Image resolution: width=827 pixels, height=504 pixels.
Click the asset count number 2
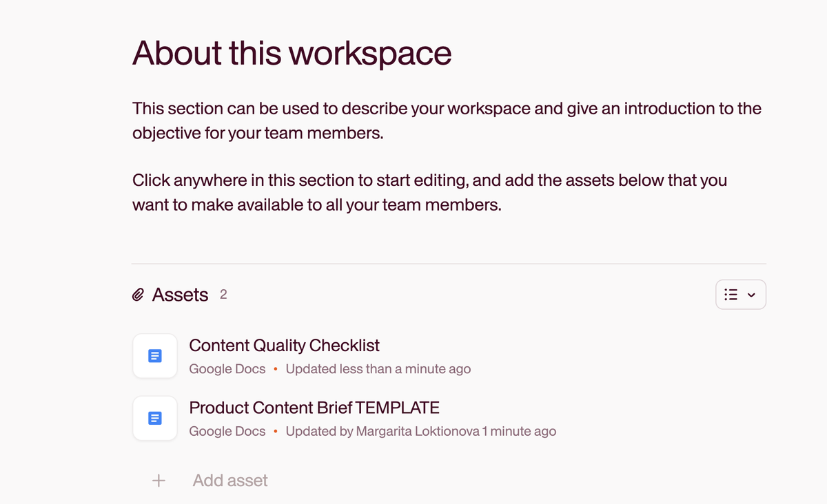click(x=223, y=295)
